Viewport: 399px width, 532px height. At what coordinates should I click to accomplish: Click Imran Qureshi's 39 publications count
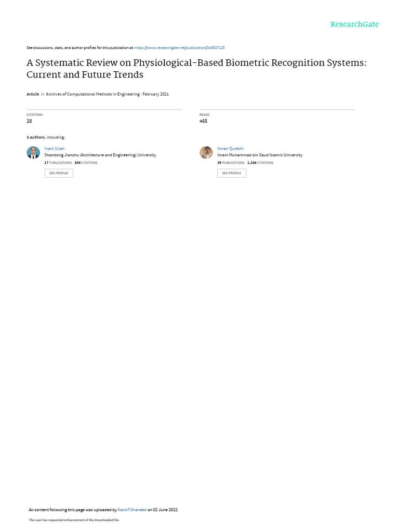[231, 163]
